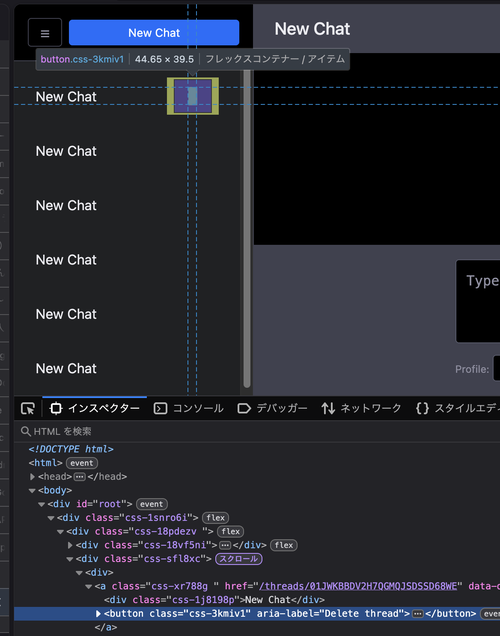Viewport: 500px width, 636px height.
Task: Activate the element picker tool in DevTools
Action: [28, 408]
